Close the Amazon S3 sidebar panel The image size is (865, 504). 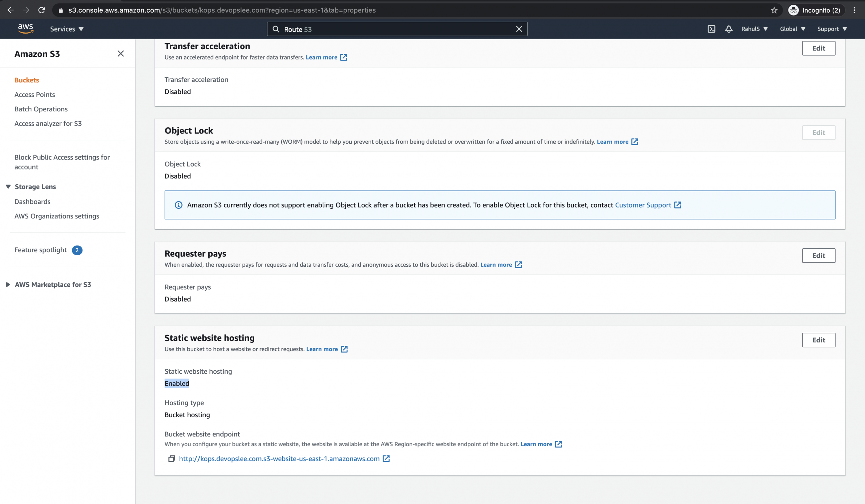coord(120,54)
